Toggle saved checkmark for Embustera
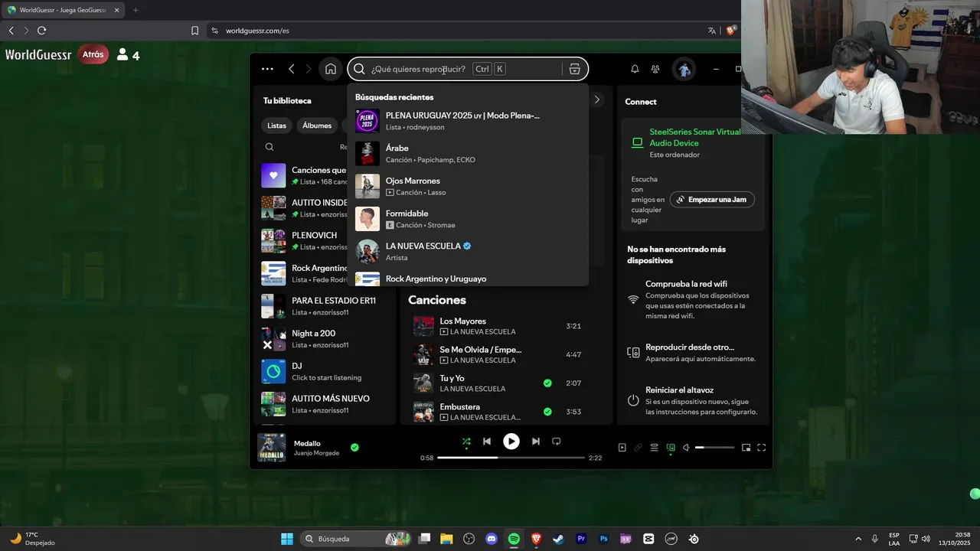 (547, 412)
